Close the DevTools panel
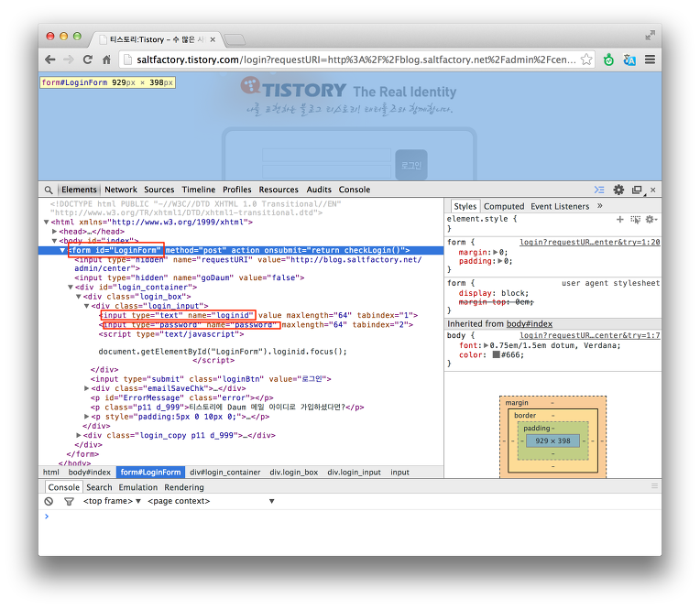Screen dimensions: 700x609 click(x=652, y=190)
